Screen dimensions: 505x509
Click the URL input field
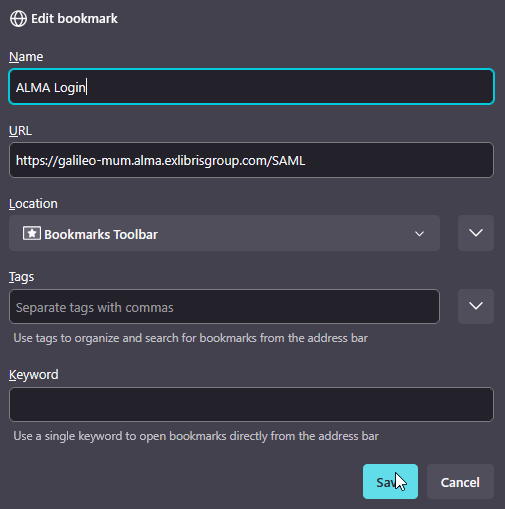[x=251, y=160]
